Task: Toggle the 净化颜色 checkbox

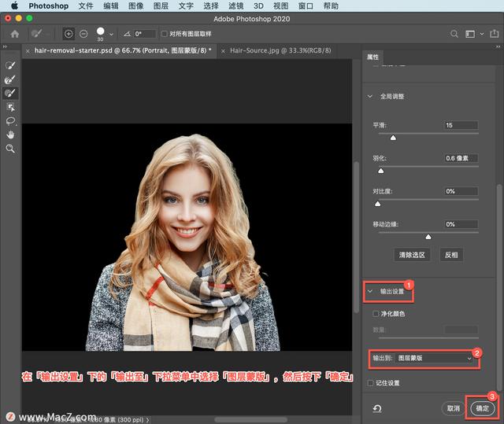Action: [376, 314]
